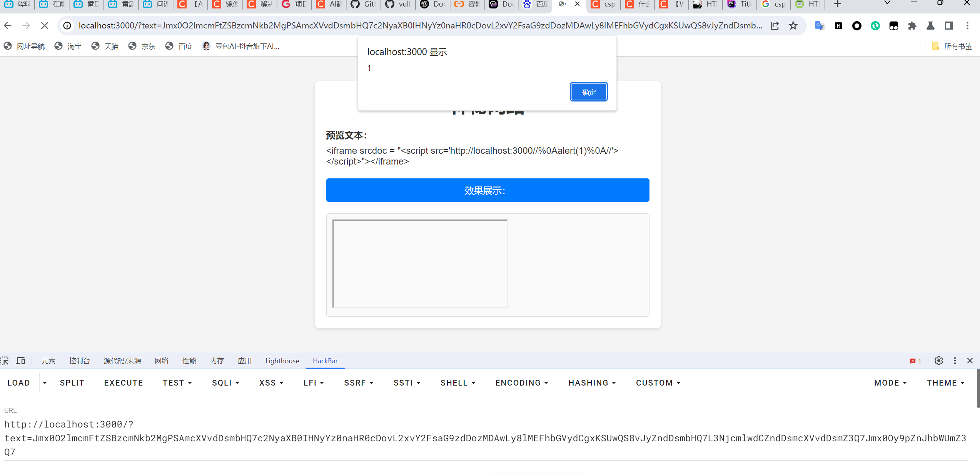
Task: Switch to the Google 'csp' tab
Action: coord(774,4)
